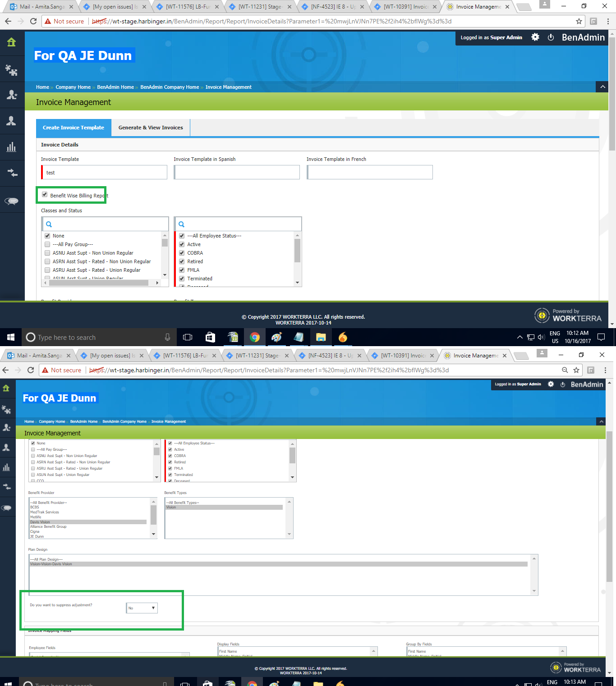Open the home icon in upper window sidebar
Screen dimensions: 616x686
pos(12,42)
